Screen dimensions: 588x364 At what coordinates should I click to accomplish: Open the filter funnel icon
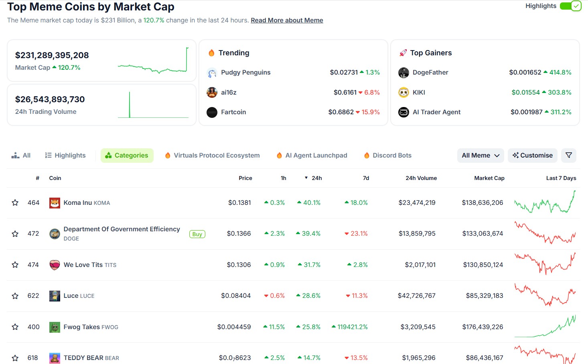[x=569, y=156]
